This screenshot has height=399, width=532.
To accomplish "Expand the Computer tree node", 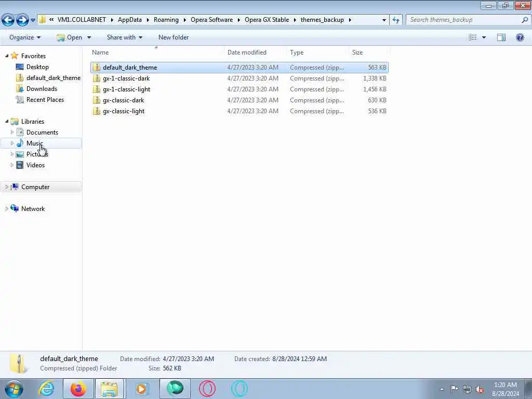I will [7, 187].
